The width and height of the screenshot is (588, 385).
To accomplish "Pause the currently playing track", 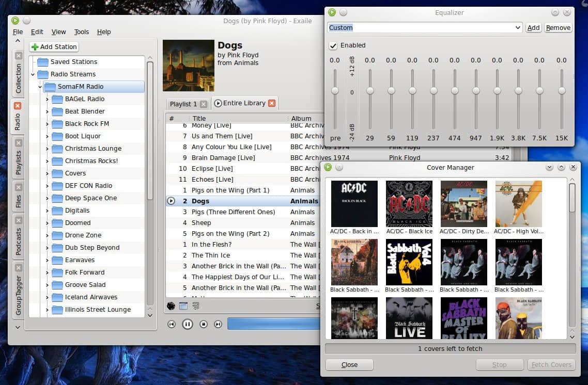I will coord(188,324).
